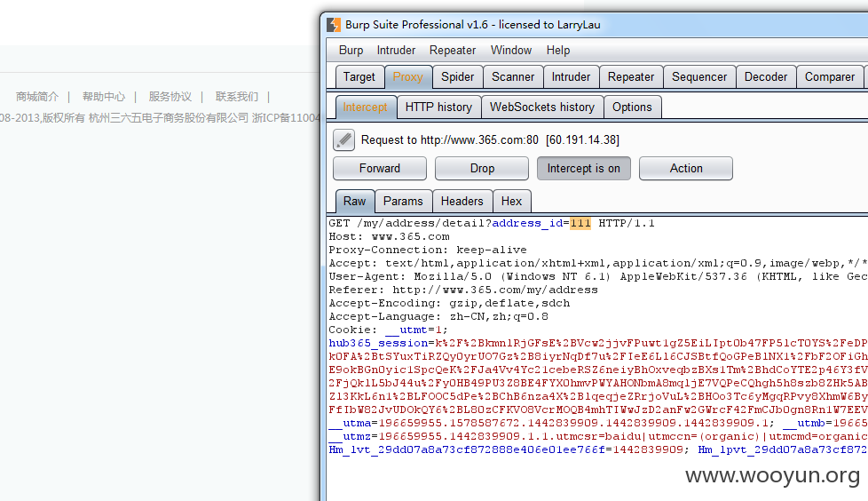
Task: Switch to the Target tab
Action: [359, 77]
